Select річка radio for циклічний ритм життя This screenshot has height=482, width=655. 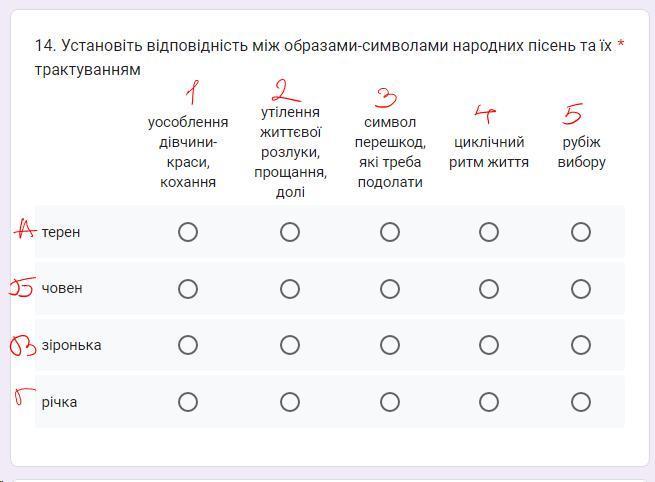coord(489,402)
